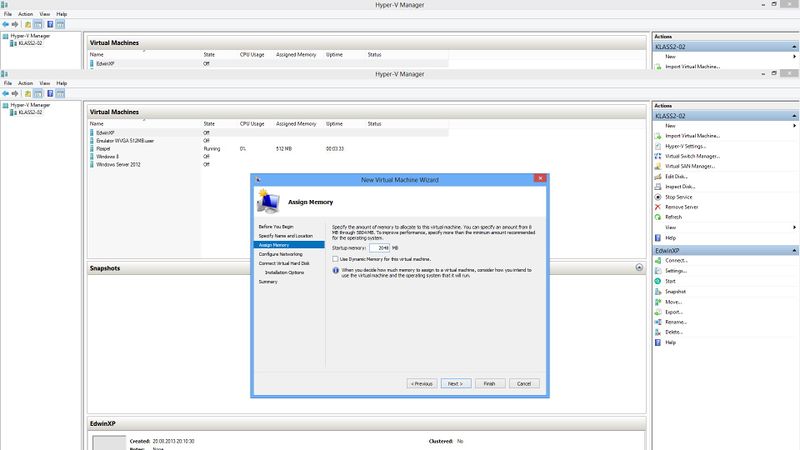The height and width of the screenshot is (450, 800).
Task: Click the Rename action for EdwinXP
Action: point(676,322)
